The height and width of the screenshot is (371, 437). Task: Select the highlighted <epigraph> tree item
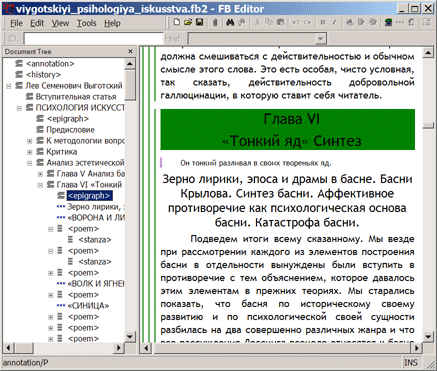pos(89,196)
